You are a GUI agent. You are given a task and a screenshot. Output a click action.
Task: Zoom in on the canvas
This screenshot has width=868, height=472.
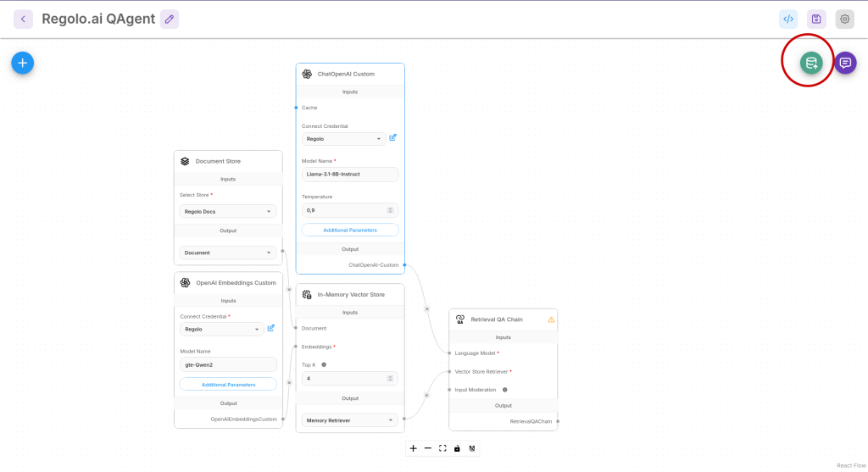click(413, 448)
